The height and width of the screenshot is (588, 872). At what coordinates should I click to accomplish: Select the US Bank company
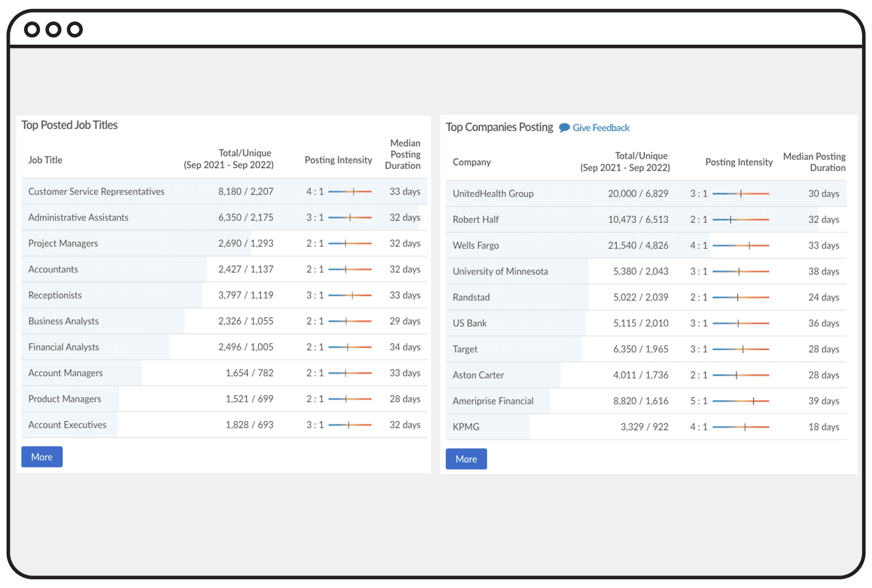470,323
